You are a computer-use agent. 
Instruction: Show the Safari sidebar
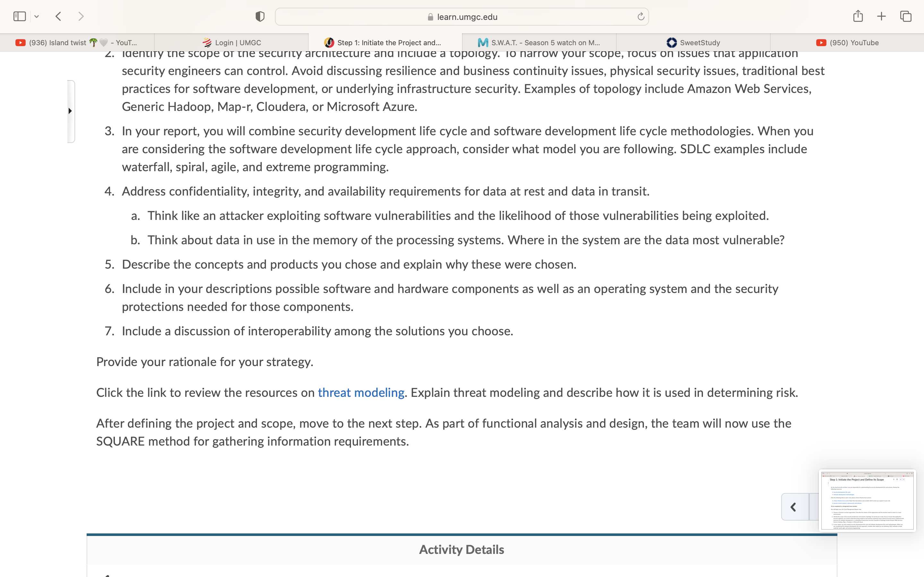20,16
